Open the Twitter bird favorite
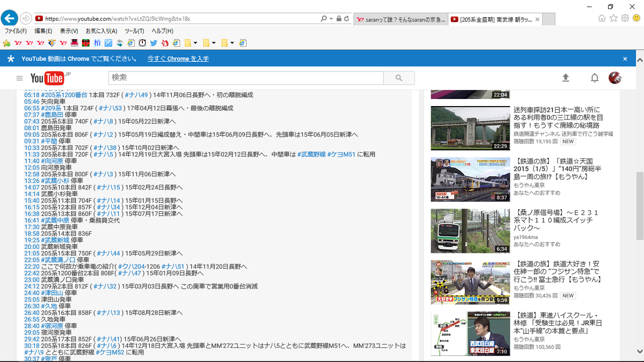644x362 pixels. tap(153, 43)
